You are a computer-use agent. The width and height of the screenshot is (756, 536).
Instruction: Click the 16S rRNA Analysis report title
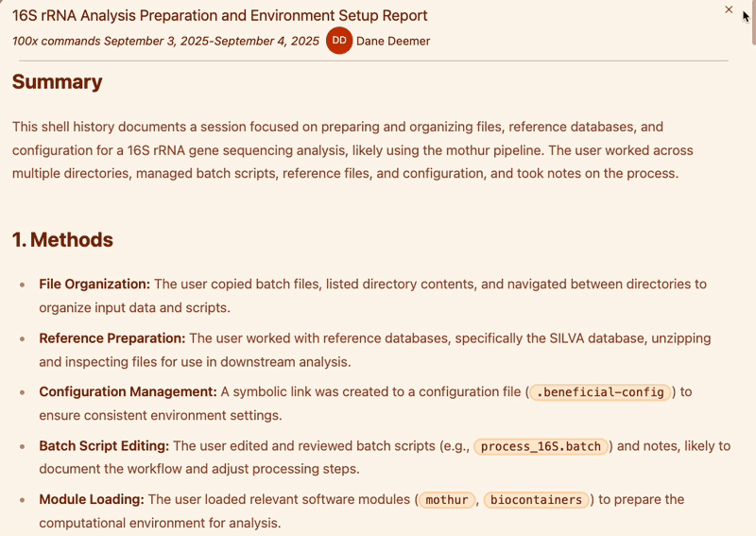point(219,15)
